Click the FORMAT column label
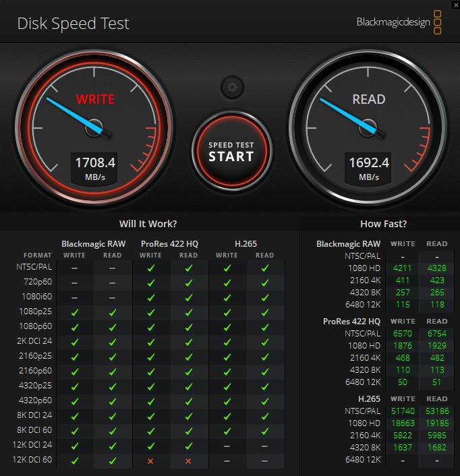Viewport: 460px width, 476px height. point(38,256)
